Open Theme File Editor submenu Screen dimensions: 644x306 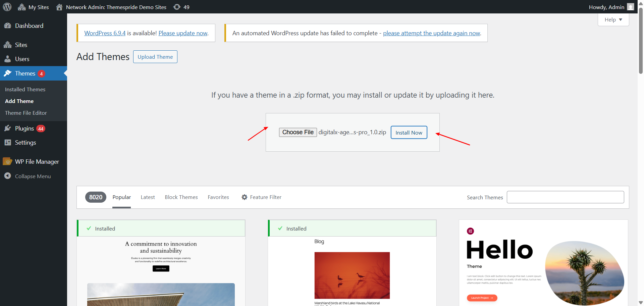tap(26, 113)
